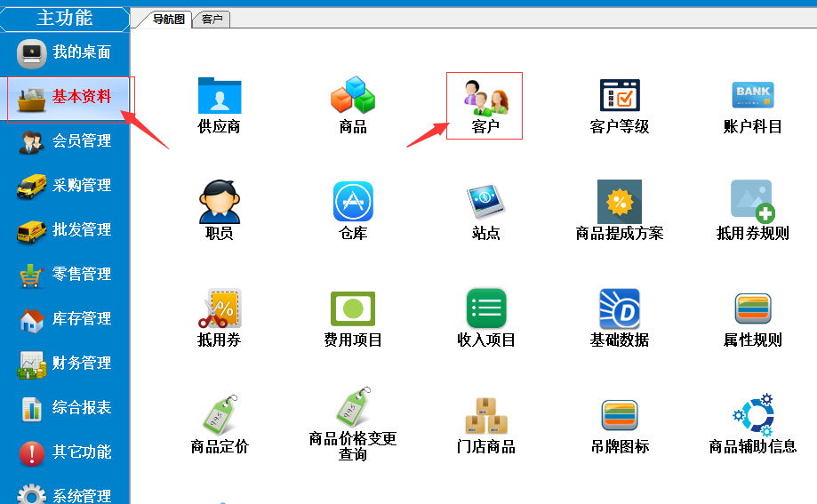Switch to the 导航图 tab
The height and width of the screenshot is (504, 817).
point(168,20)
